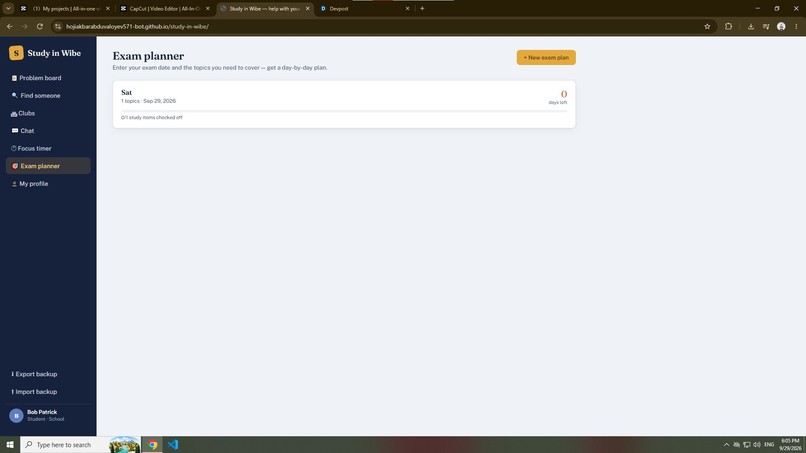Screen dimensions: 806x453
Task: Show hidden system tray icons
Action: (726, 445)
